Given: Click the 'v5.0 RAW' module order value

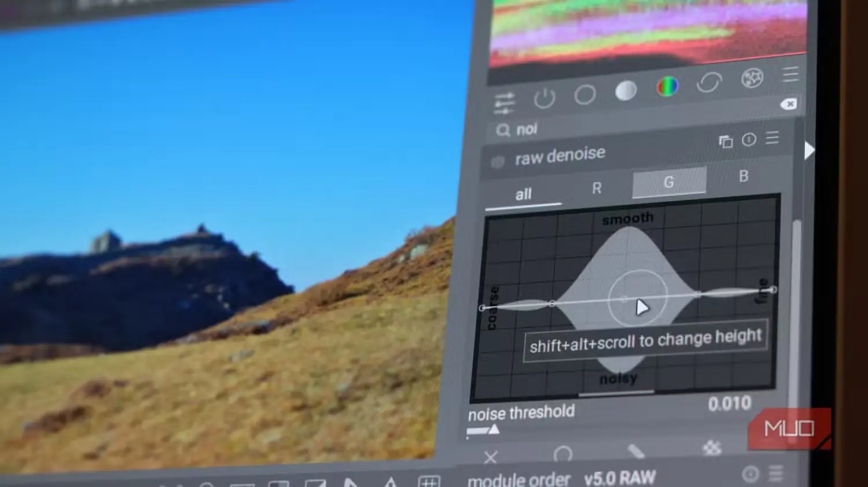Looking at the screenshot, I should pos(620,478).
